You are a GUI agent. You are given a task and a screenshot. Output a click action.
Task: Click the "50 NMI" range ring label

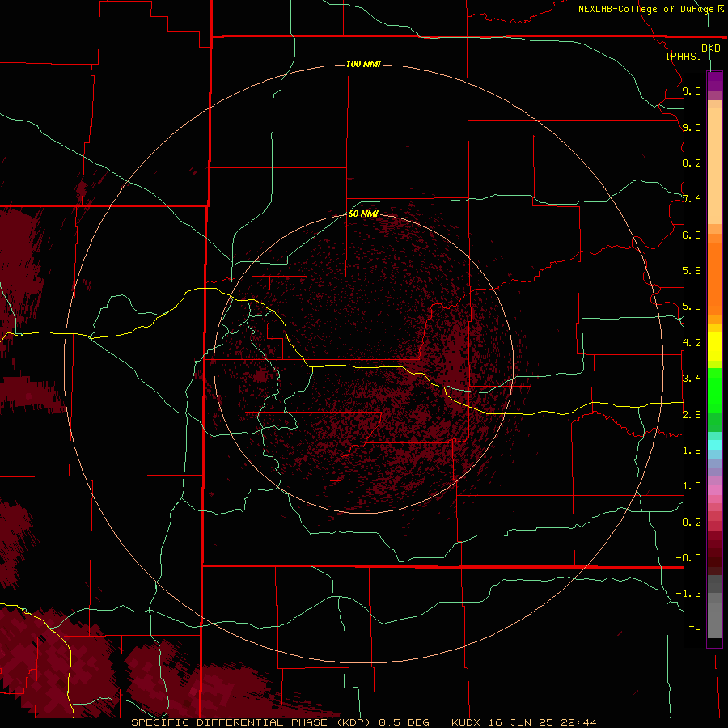coord(363,214)
